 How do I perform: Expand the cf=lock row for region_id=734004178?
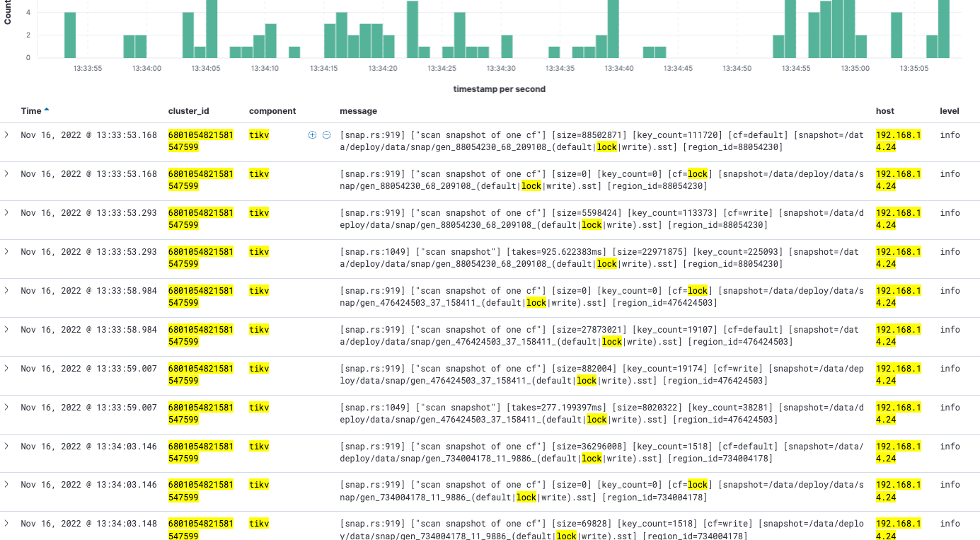click(7, 485)
